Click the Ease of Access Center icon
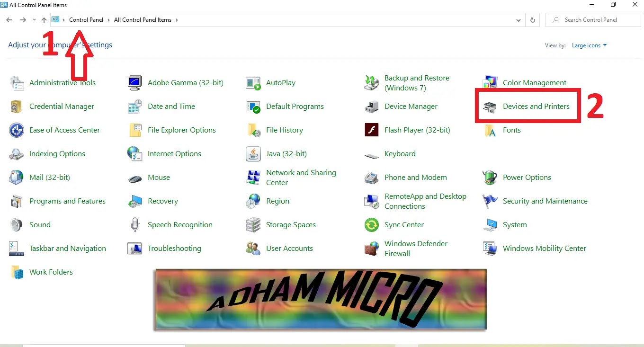This screenshot has height=347, width=644. pyautogui.click(x=17, y=130)
